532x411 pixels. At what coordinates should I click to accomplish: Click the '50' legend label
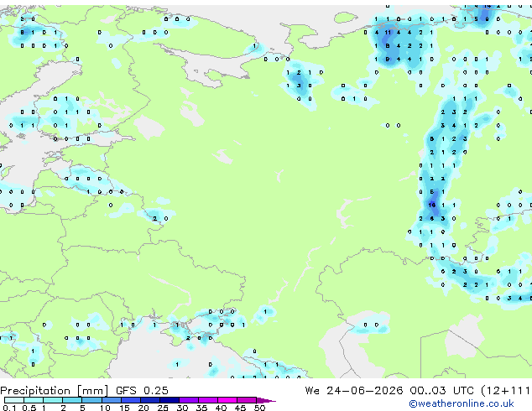pos(260,408)
